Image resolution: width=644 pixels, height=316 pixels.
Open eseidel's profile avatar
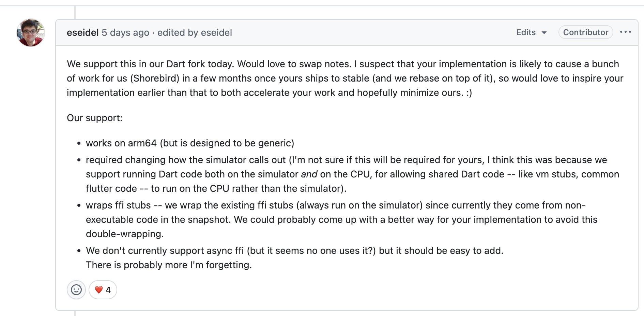point(31,33)
